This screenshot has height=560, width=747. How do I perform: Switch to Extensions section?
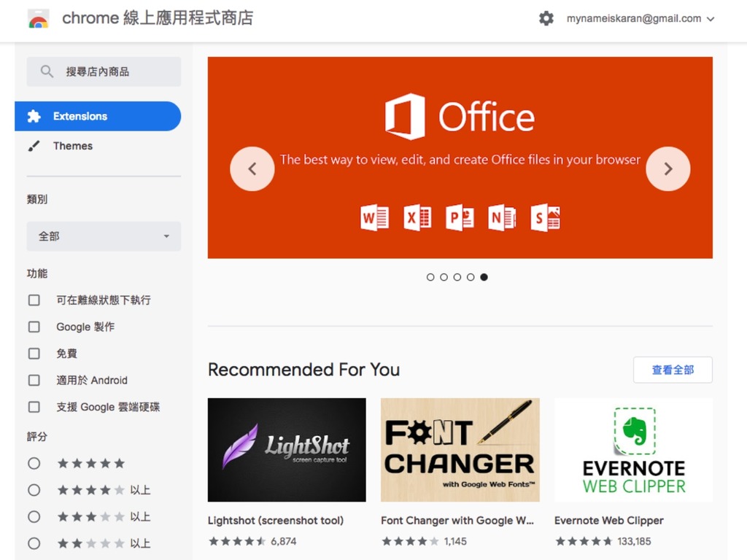98,116
